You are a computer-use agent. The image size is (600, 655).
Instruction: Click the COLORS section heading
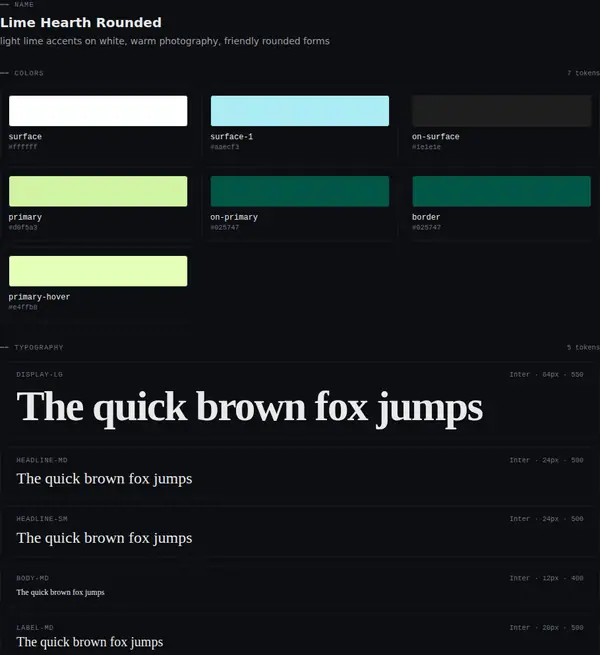tap(29, 73)
